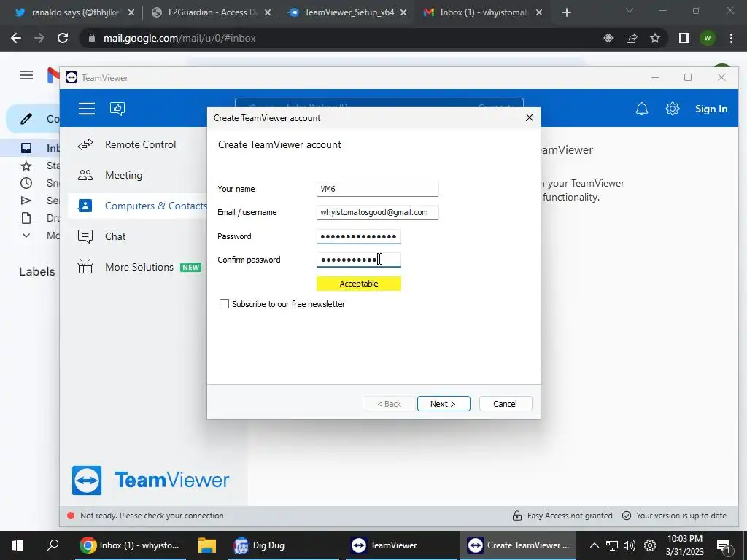
Task: Click the TeamViewer feedback thumbs-up icon
Action: click(x=117, y=109)
